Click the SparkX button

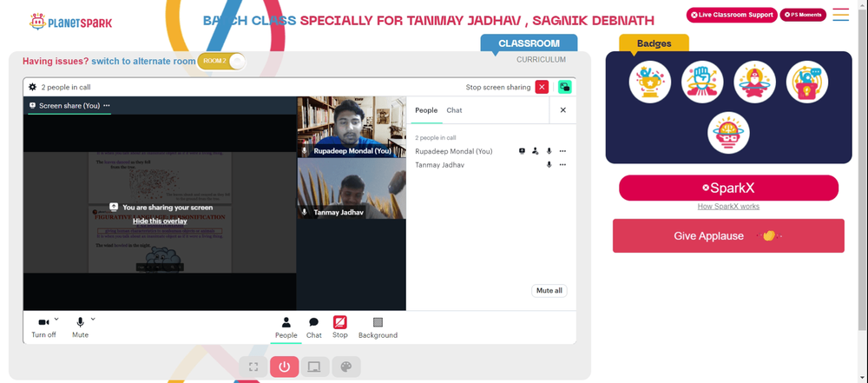(x=728, y=188)
